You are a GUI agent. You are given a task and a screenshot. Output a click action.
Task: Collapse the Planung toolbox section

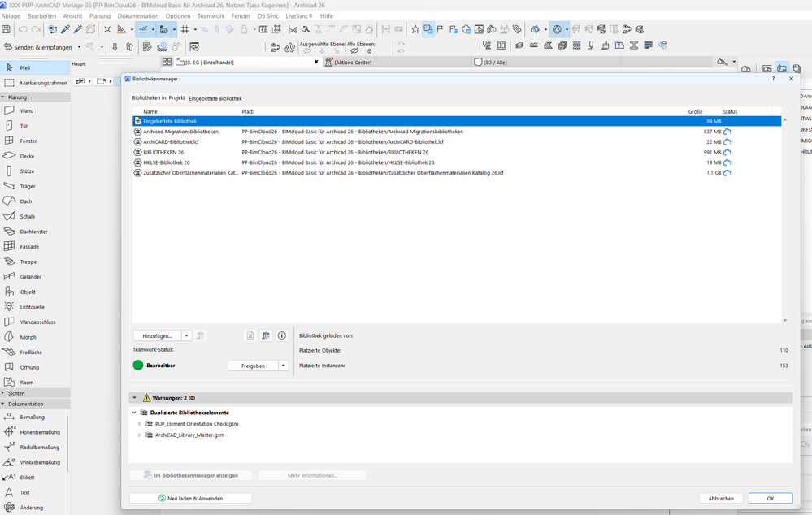coord(3,97)
